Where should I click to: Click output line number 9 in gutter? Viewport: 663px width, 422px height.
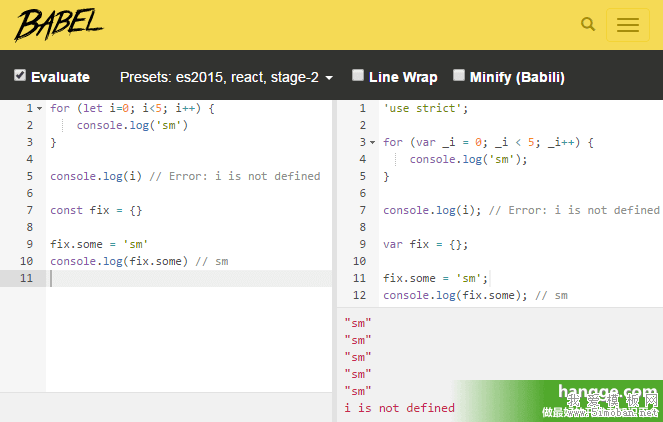pyautogui.click(x=363, y=245)
